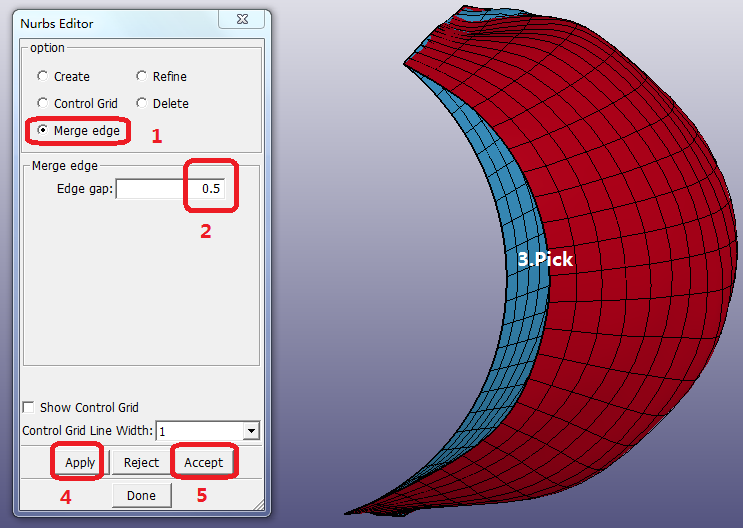Click the Done button
Image resolution: width=743 pixels, height=528 pixels.
coord(141,495)
